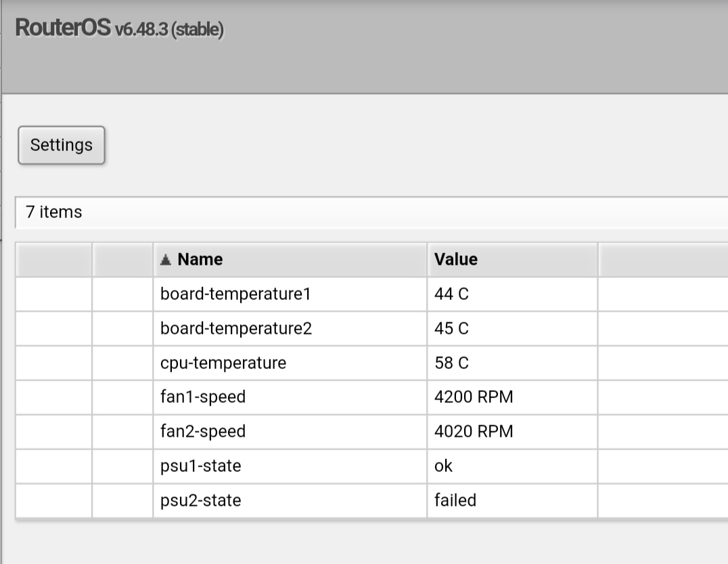The image size is (728, 564).
Task: Select the board-temperature2 entry
Action: coord(236,329)
